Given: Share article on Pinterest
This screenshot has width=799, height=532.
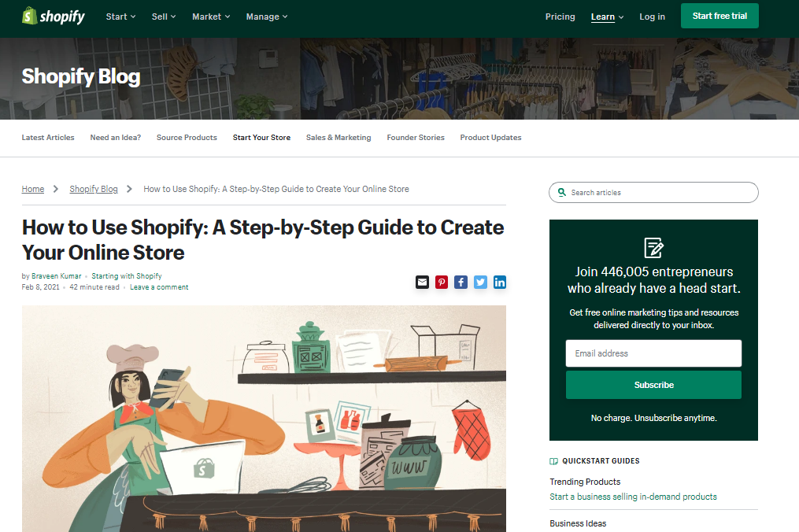Looking at the screenshot, I should coord(442,283).
